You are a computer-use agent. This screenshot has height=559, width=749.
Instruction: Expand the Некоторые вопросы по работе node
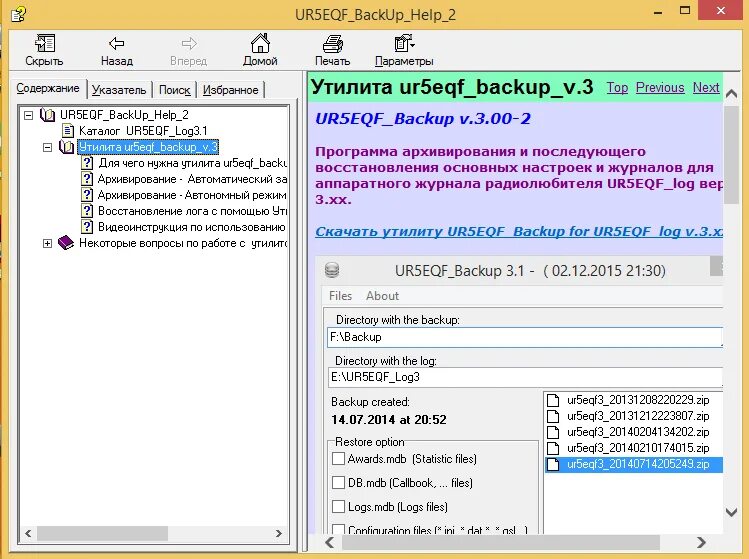pyautogui.click(x=47, y=244)
